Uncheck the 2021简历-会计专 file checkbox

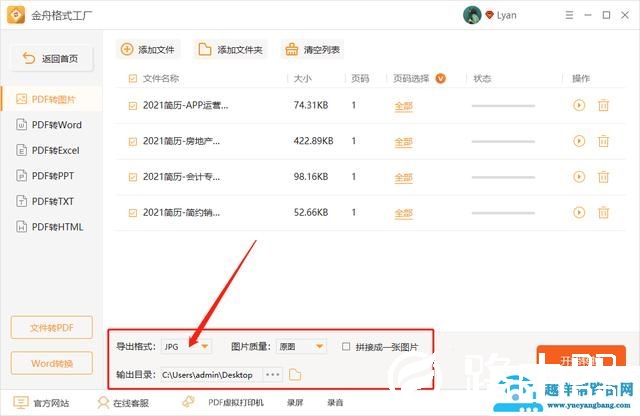[133, 177]
